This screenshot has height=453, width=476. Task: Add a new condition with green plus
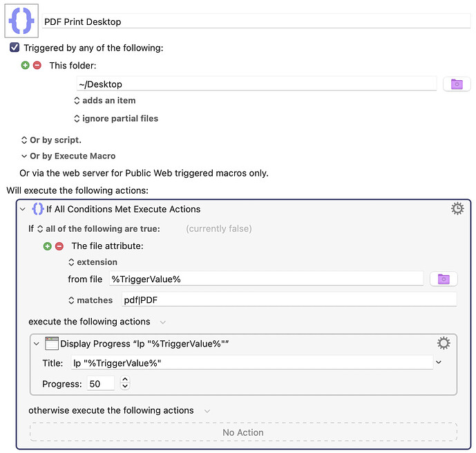pos(48,246)
